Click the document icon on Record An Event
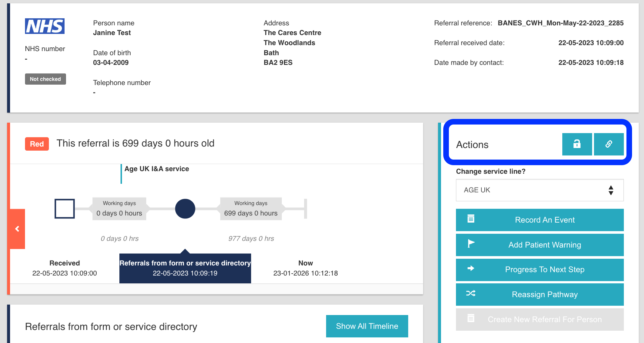The image size is (644, 343). tap(471, 219)
